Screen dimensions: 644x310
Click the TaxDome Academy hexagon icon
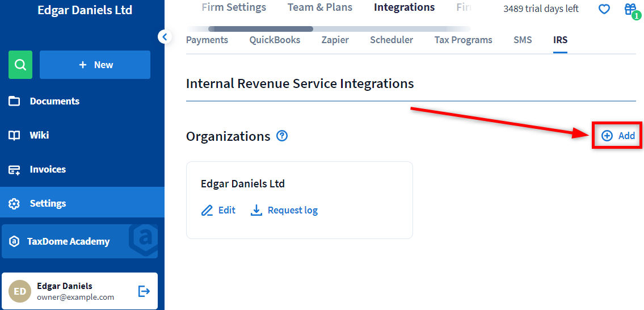[x=14, y=241]
